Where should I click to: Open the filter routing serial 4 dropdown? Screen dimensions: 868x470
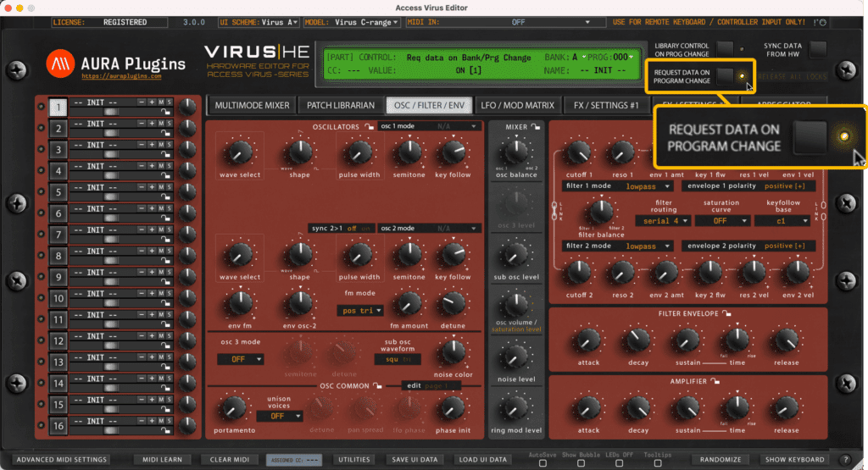pos(663,221)
